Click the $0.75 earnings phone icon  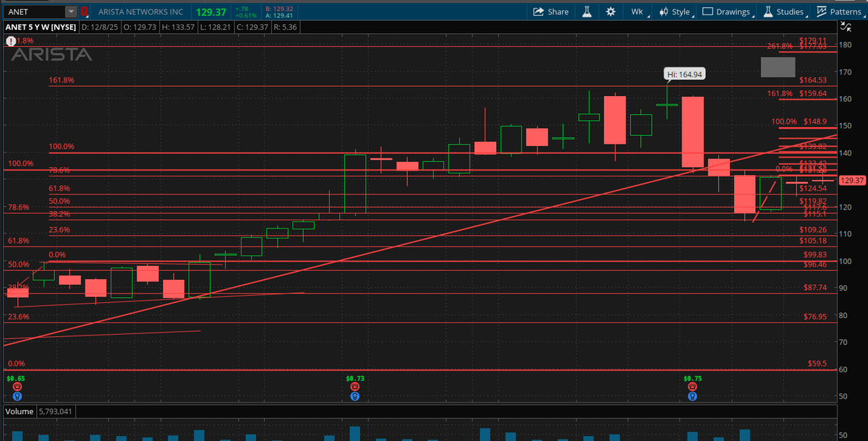(692, 387)
